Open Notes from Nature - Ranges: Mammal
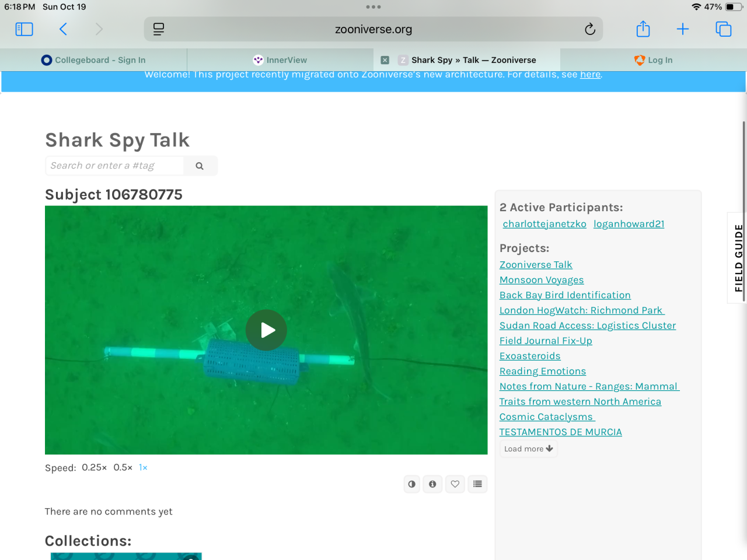Viewport: 747px width, 560px height. (589, 386)
